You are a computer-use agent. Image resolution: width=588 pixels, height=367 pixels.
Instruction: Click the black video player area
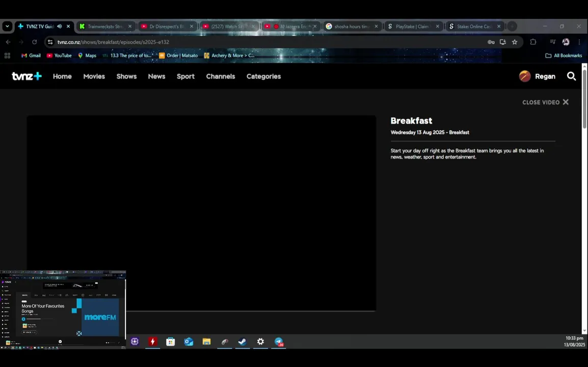(201, 213)
